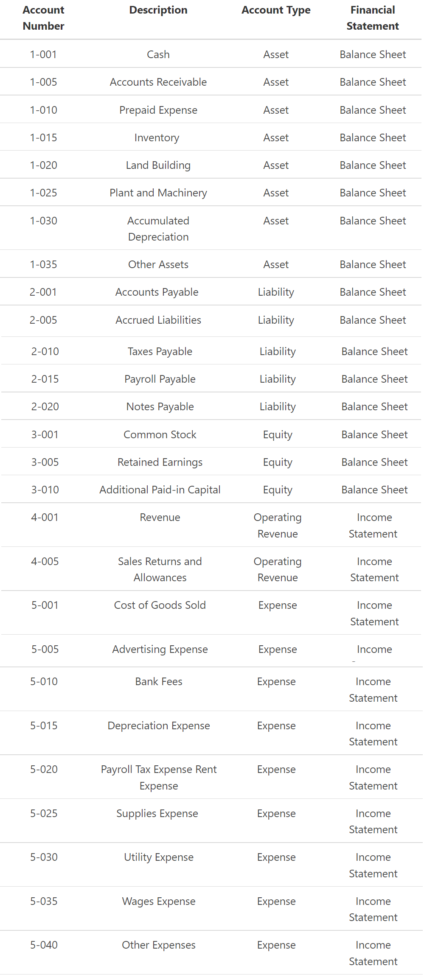This screenshot has height=980, width=427.
Task: Click the Cost of Goods Sold cell
Action: click(x=160, y=605)
